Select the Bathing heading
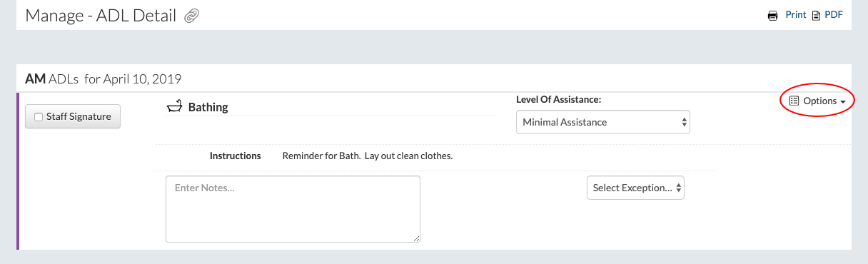Screen dimensions: 868x264 208,107
